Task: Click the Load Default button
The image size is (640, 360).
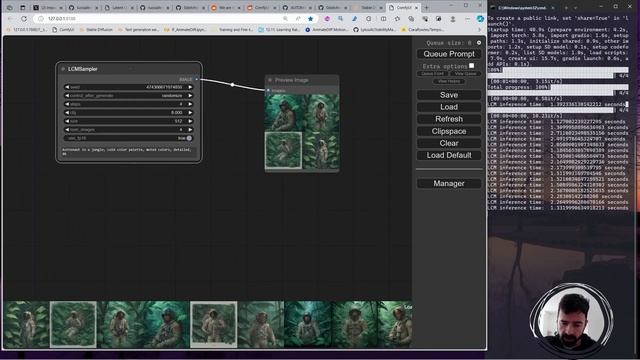Action: (x=449, y=155)
